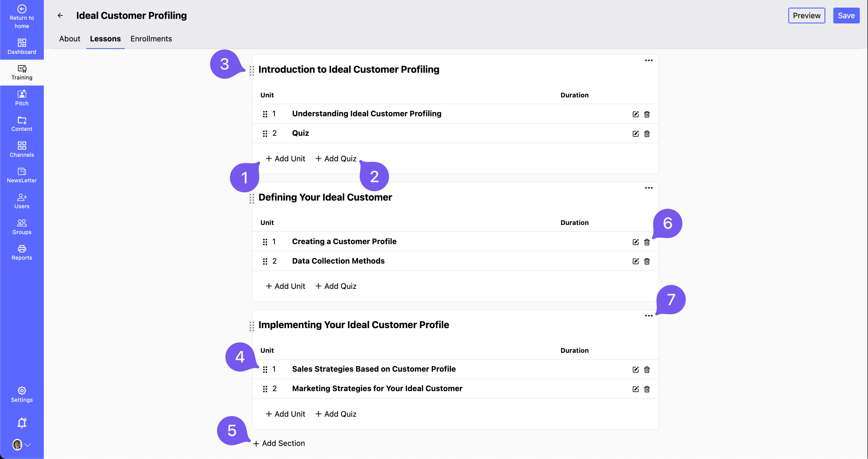The height and width of the screenshot is (459, 868).
Task: Switch to the Enrollments tab
Action: (151, 39)
